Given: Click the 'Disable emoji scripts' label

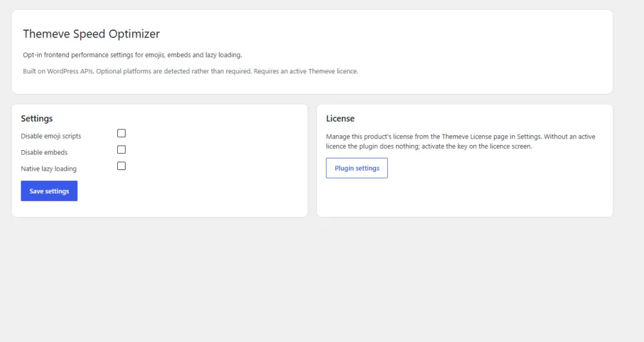Looking at the screenshot, I should click(51, 136).
